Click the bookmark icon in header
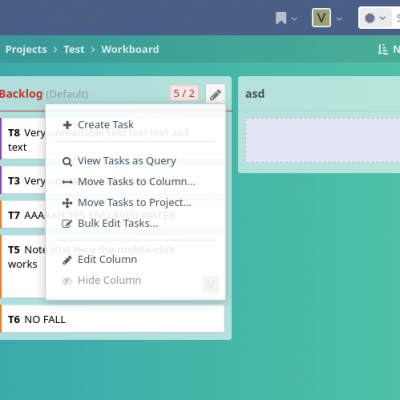 click(x=281, y=18)
